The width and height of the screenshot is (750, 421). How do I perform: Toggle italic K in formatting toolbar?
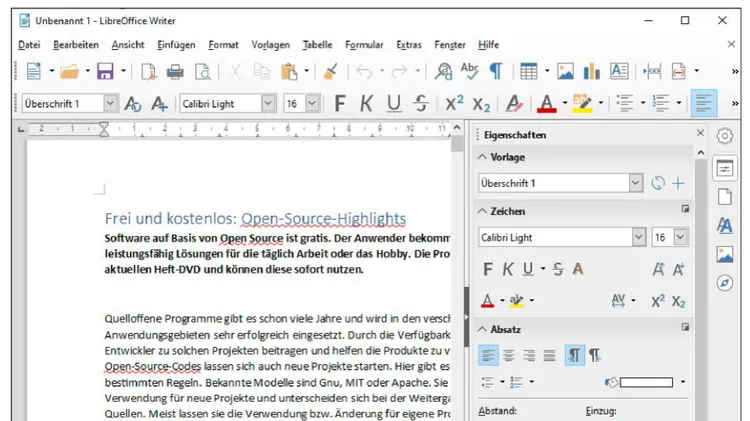(366, 103)
